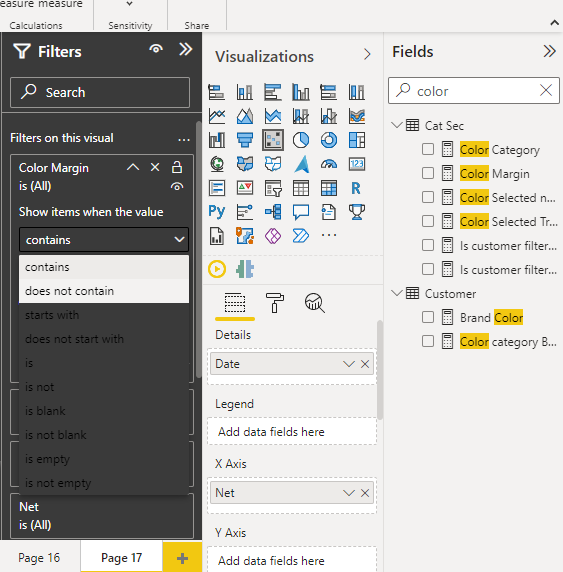Choose the Clustered bar chart visual
563x572 pixels.
tap(273, 92)
